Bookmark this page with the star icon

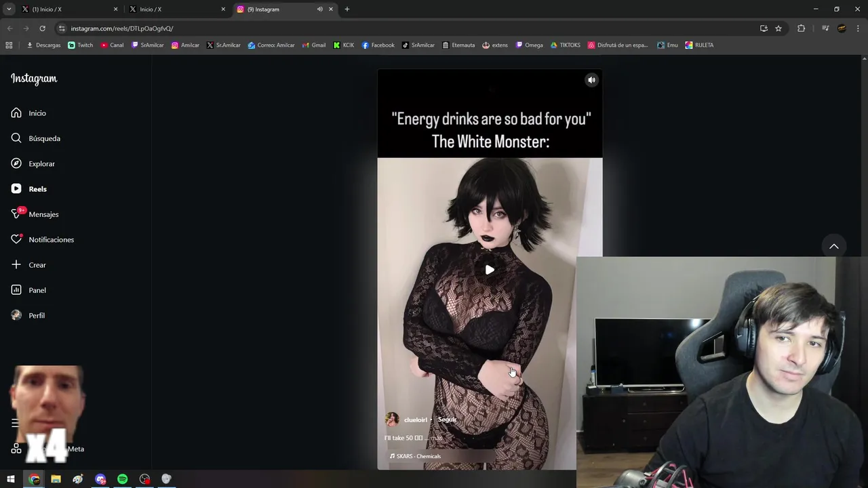[x=778, y=28]
